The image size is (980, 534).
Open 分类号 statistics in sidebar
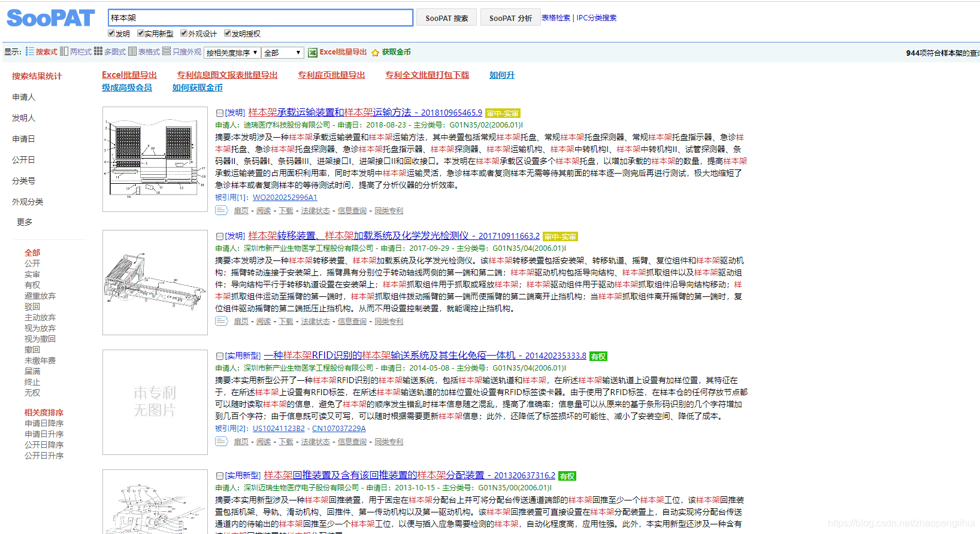(23, 181)
